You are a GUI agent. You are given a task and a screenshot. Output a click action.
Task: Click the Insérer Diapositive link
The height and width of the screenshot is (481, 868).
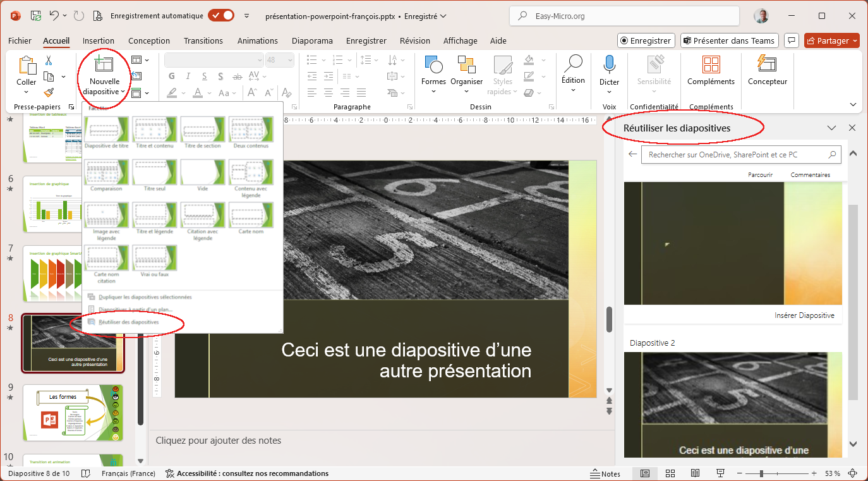pos(804,315)
